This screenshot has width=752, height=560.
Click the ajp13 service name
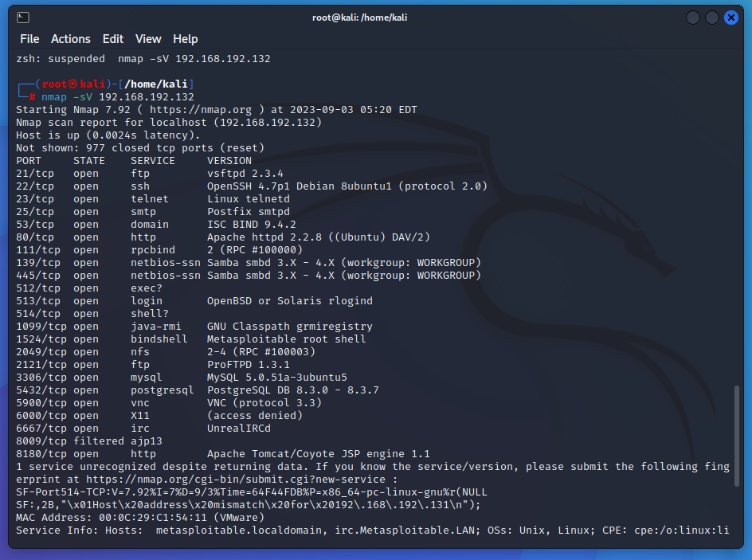point(147,441)
